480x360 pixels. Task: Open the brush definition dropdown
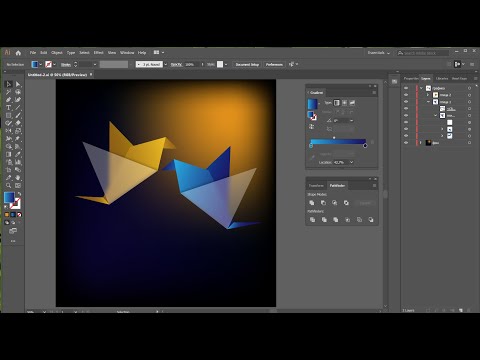(166, 64)
